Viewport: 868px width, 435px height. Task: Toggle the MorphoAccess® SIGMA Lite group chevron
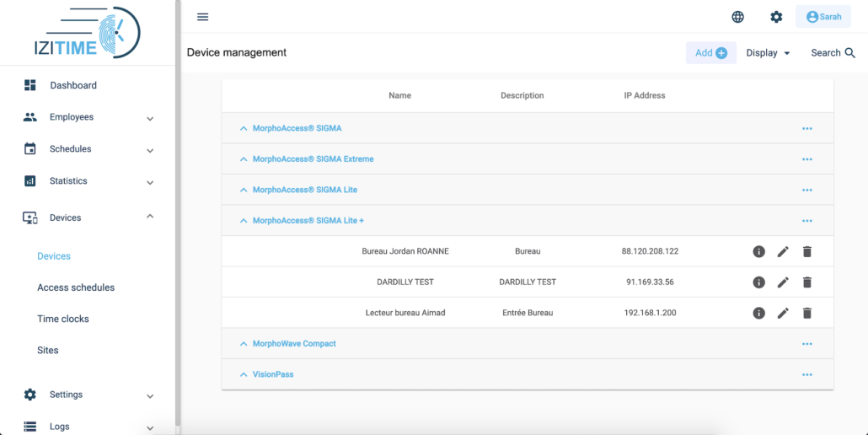pyautogui.click(x=243, y=190)
